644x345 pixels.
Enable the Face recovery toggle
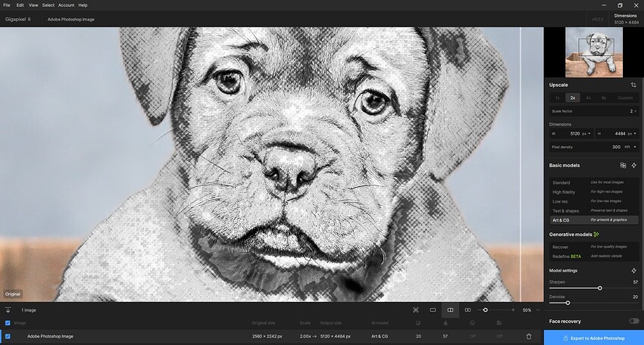coord(633,321)
